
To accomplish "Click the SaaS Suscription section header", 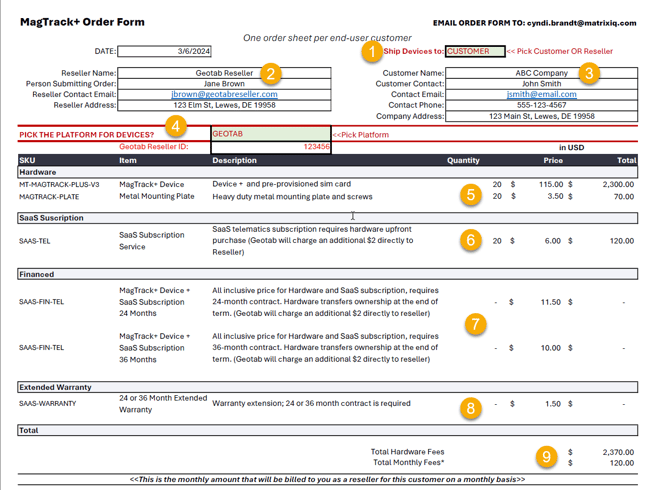I will [x=328, y=218].
